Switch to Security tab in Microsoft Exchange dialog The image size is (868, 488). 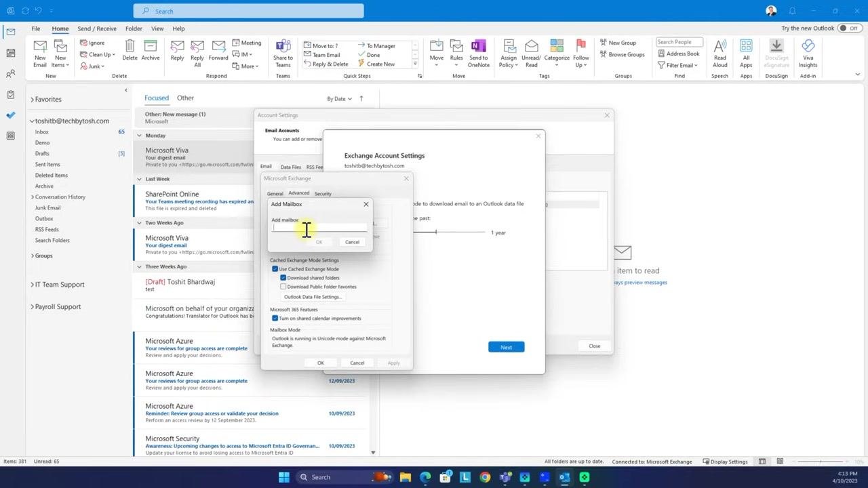323,194
